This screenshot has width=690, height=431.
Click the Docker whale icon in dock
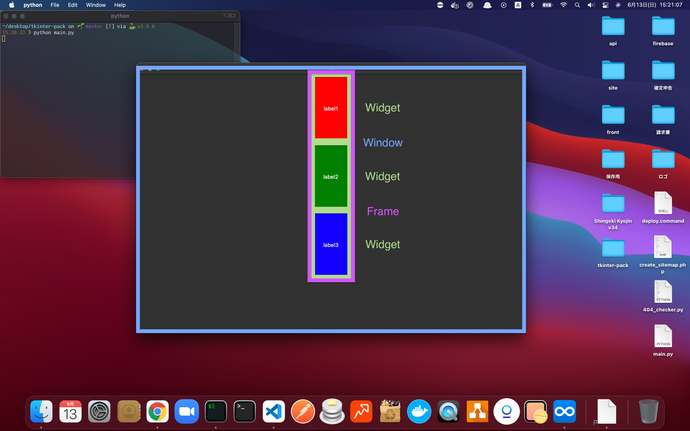(419, 411)
